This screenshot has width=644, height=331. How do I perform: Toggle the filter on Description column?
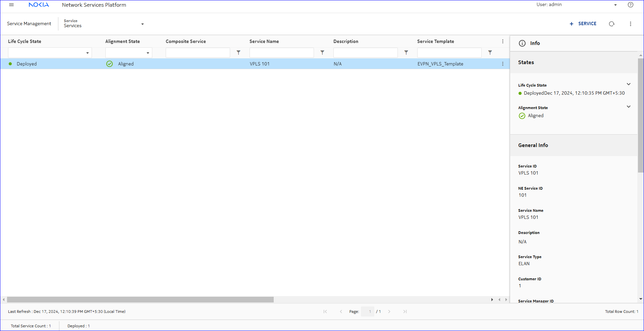click(x=406, y=53)
